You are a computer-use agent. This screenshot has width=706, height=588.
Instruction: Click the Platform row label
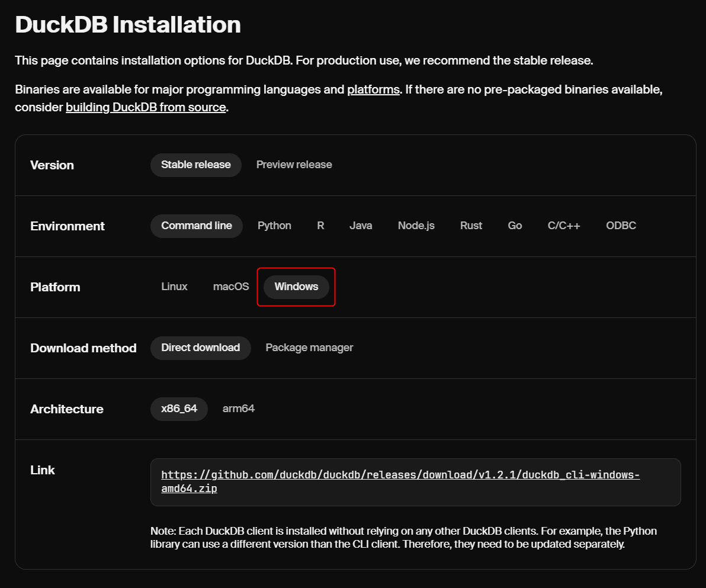55,287
